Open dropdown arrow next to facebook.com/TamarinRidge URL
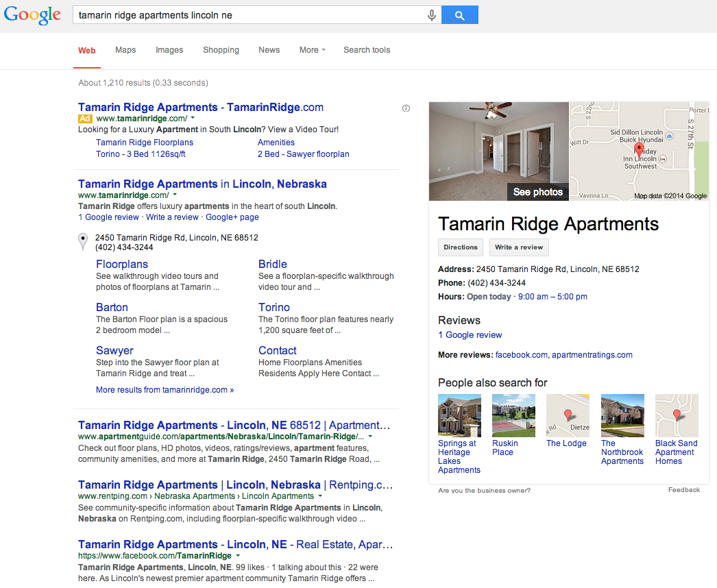Screen dimensions: 717x588 [238, 556]
